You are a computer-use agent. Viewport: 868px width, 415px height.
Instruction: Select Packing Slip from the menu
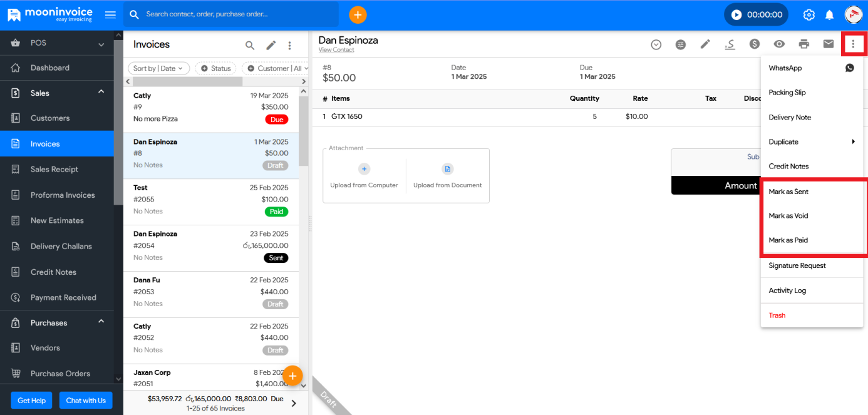point(812,93)
